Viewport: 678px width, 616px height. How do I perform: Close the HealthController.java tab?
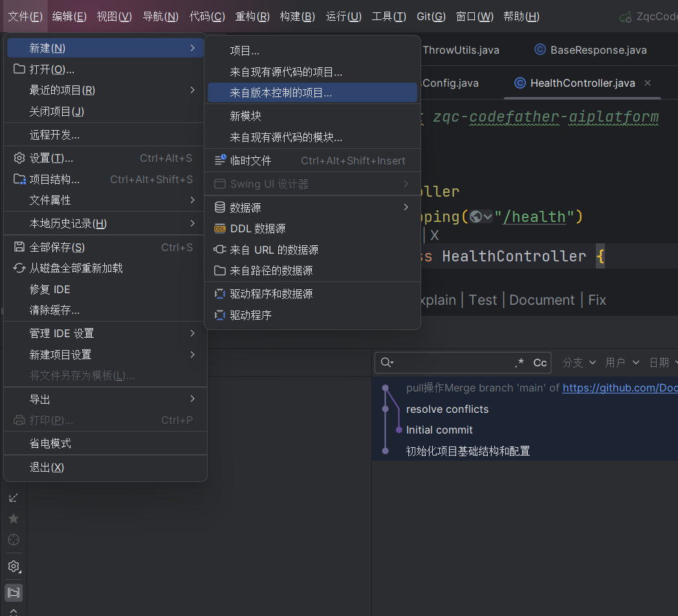tap(648, 83)
